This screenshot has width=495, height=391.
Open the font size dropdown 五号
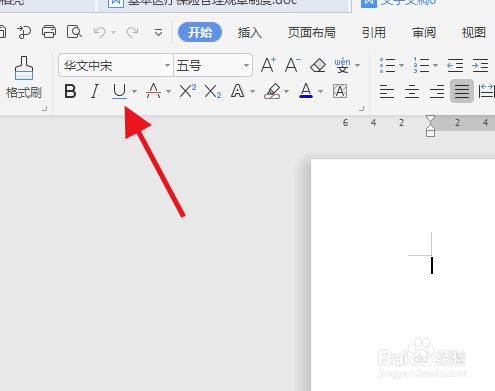[x=246, y=65]
